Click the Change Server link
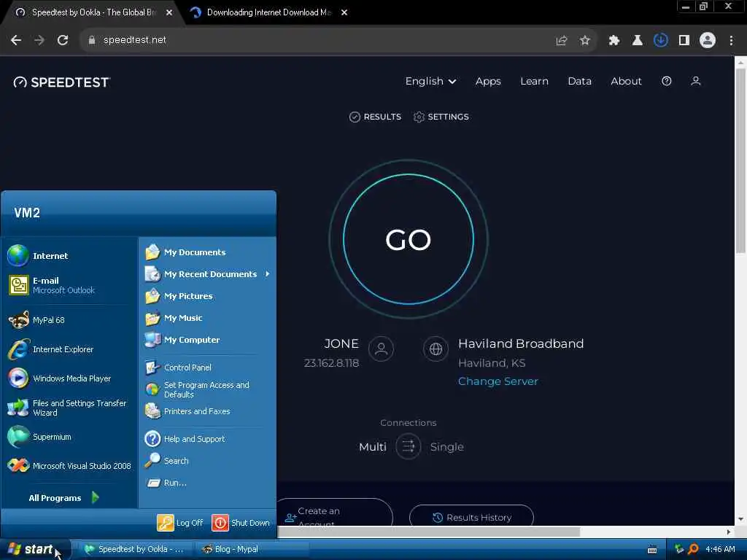 click(x=498, y=381)
